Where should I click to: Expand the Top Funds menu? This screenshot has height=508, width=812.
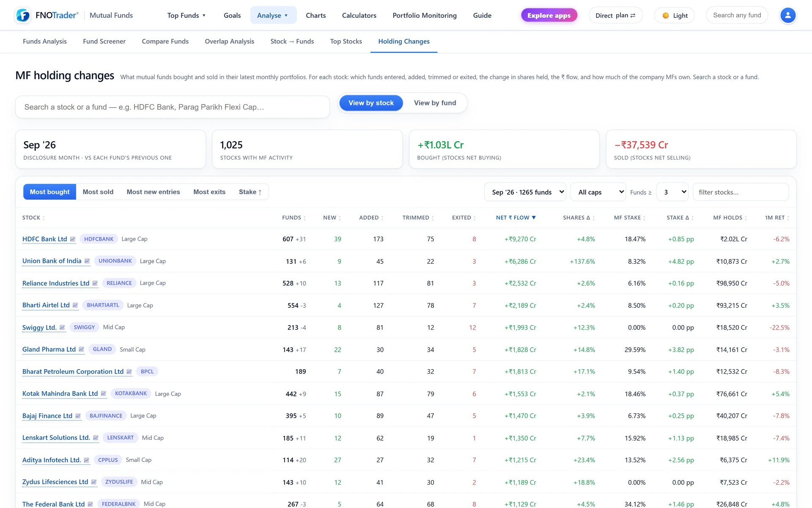187,15
